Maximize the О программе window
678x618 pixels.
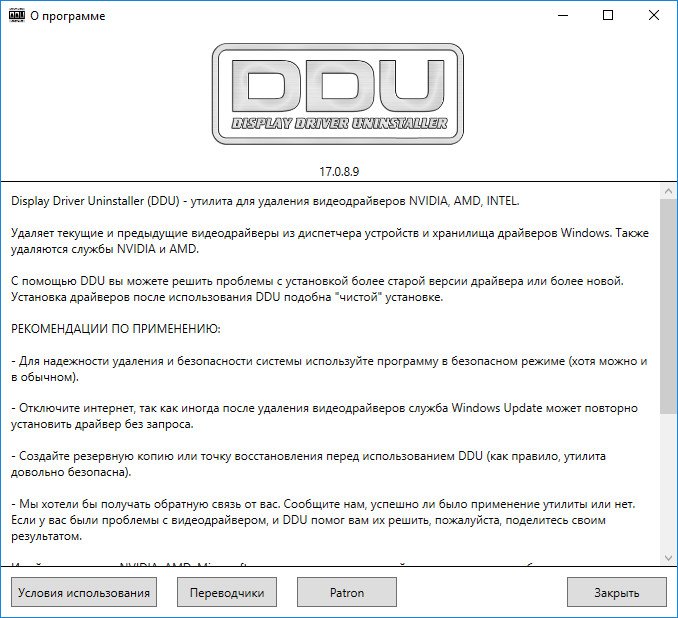click(608, 16)
